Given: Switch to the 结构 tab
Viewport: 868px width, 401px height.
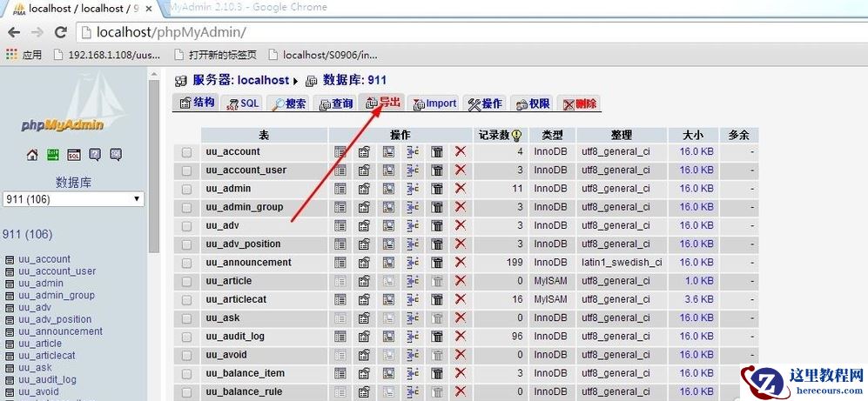Looking at the screenshot, I should 197,103.
